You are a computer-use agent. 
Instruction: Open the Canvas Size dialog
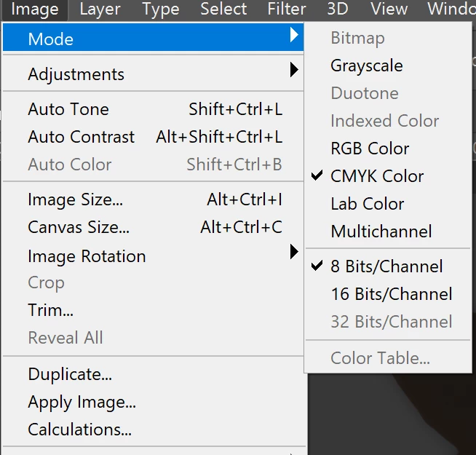click(79, 227)
